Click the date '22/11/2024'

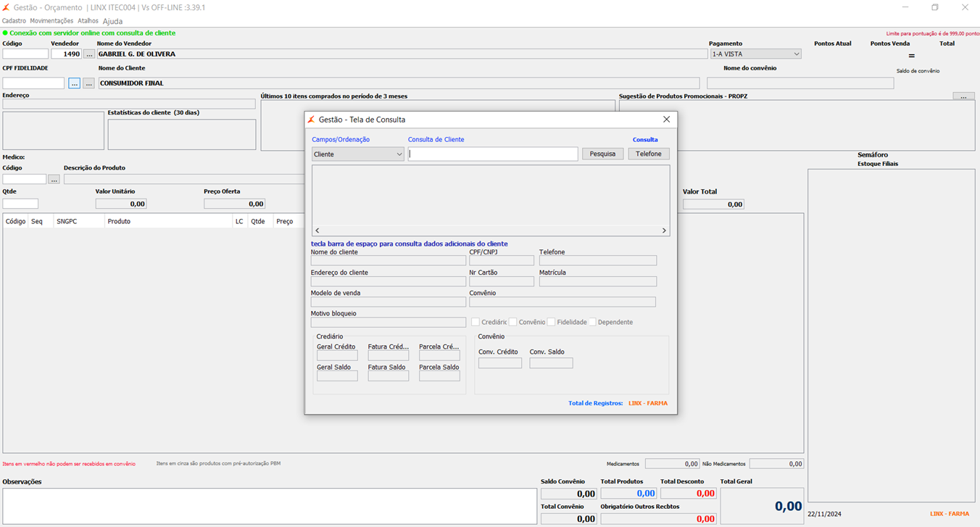pyautogui.click(x=826, y=514)
